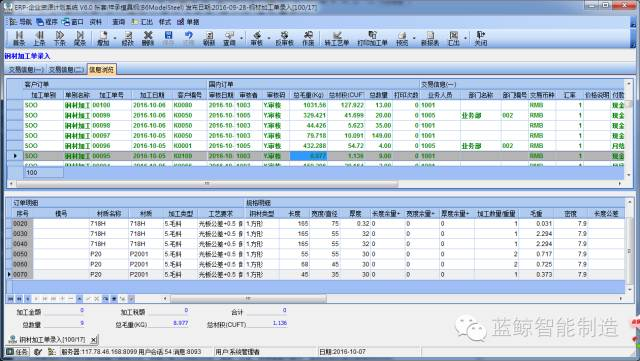Click the 总材积(CUFT) field
Viewport: 640px width, 361px height.
[x=267, y=323]
